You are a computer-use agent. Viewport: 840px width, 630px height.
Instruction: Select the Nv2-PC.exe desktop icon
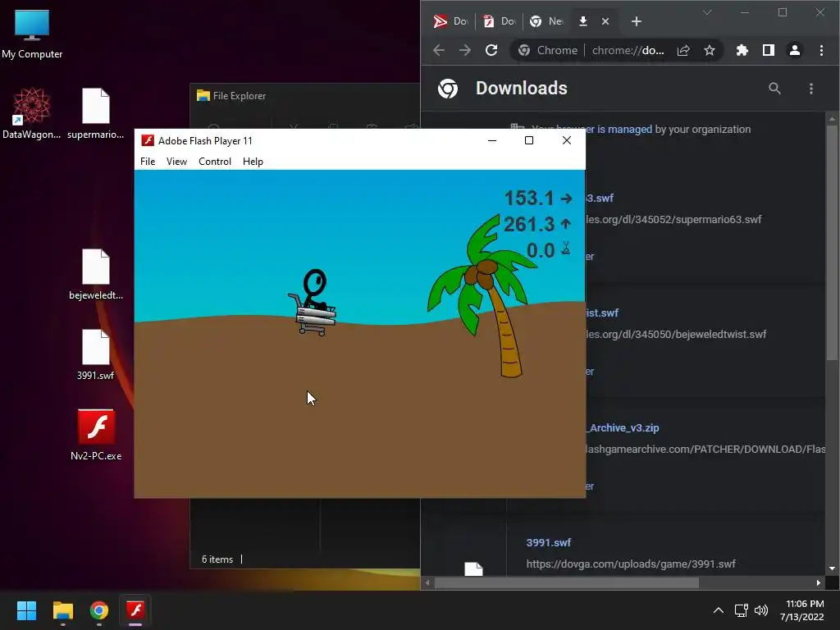[x=96, y=435]
